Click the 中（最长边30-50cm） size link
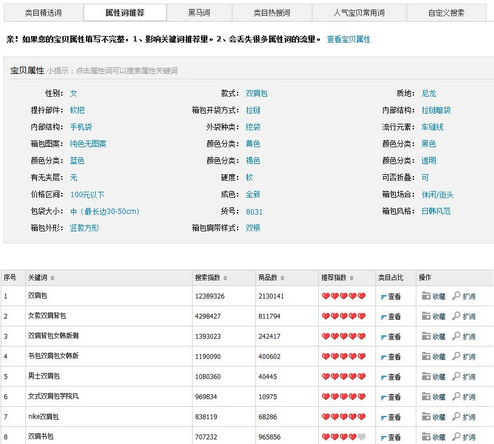494x444 pixels. (105, 211)
